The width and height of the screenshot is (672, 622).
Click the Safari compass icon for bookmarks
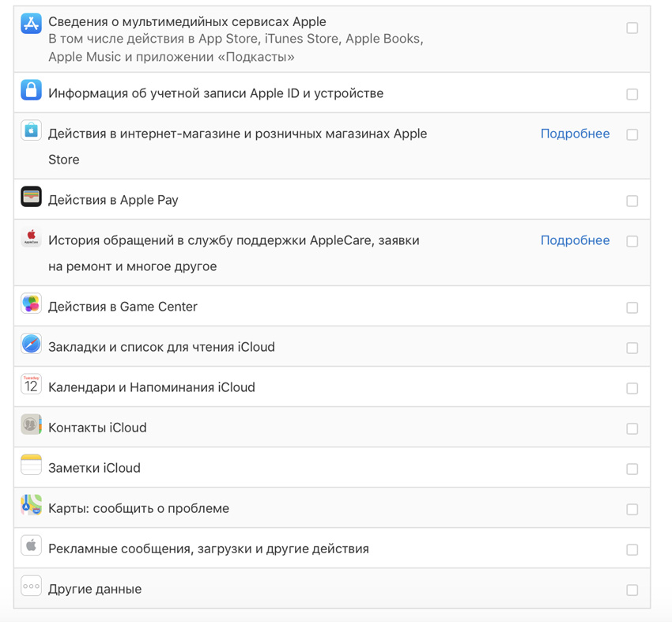point(32,344)
